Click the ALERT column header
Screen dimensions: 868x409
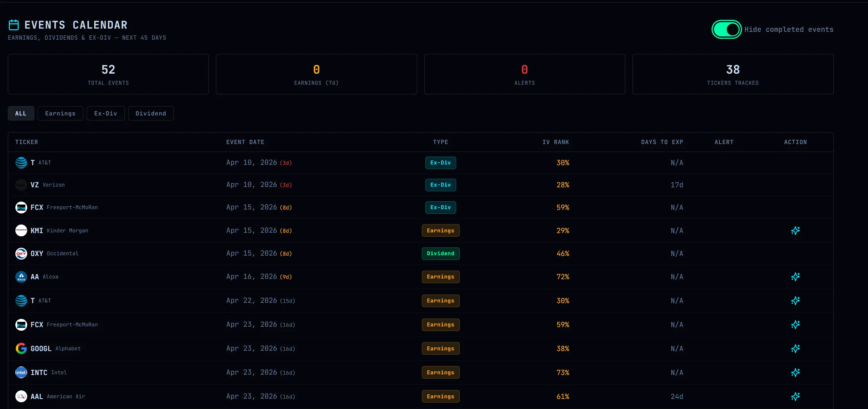[724, 142]
